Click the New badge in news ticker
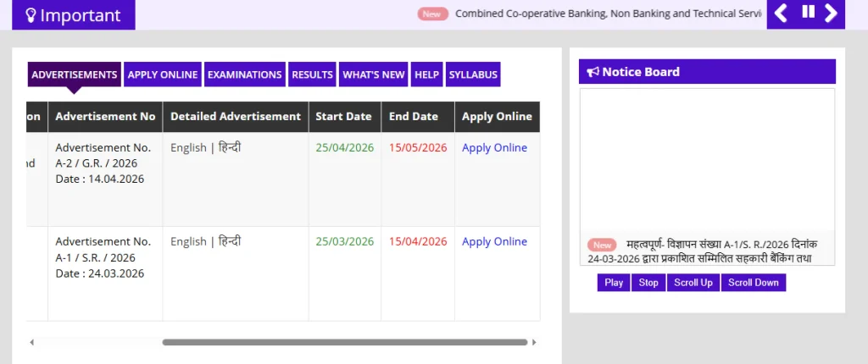 [x=432, y=14]
